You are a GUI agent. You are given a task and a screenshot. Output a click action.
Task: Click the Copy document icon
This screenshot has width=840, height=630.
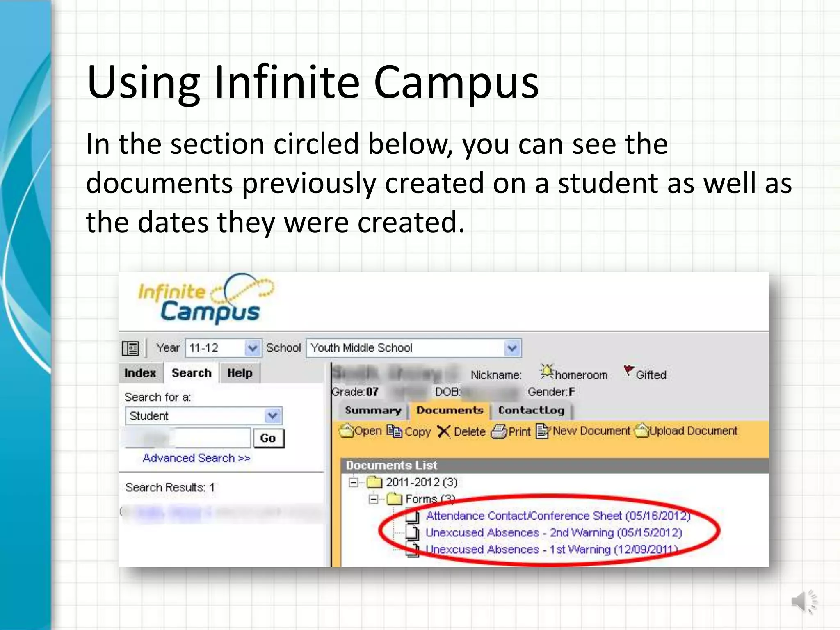coord(394,431)
